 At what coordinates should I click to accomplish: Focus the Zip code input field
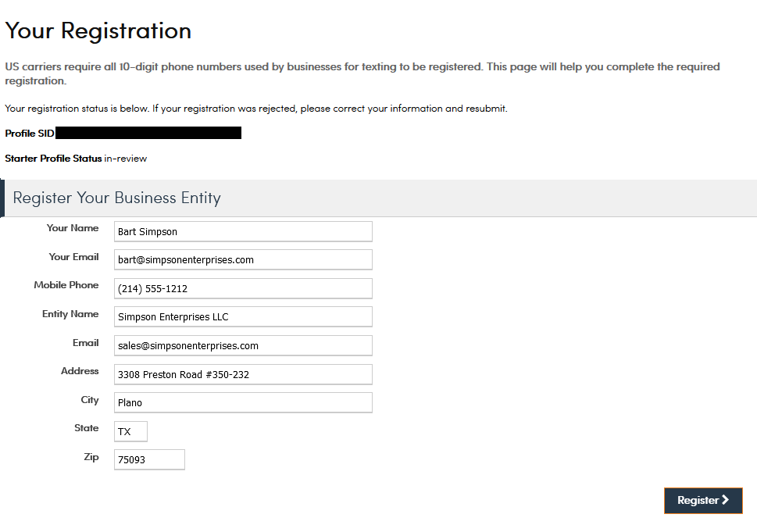(149, 459)
